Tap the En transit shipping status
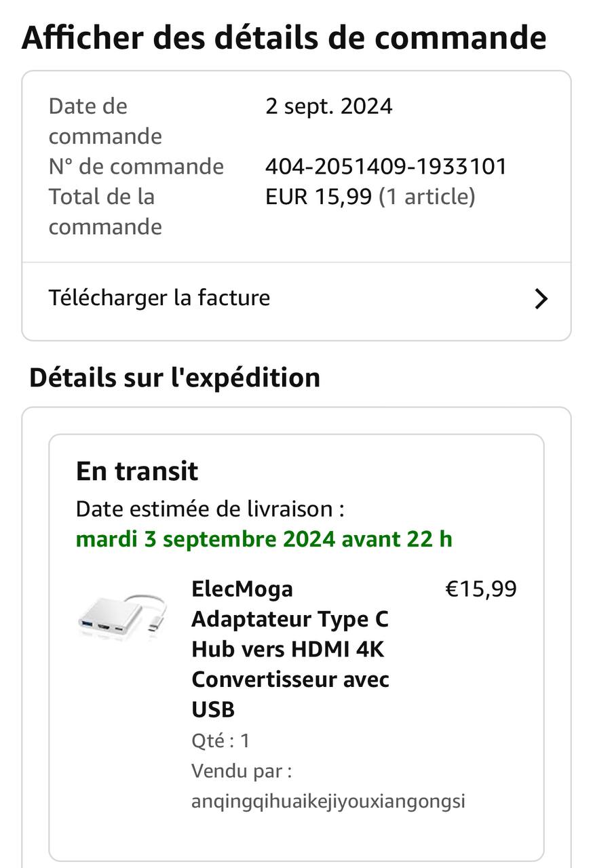593x868 pixels. click(x=137, y=471)
